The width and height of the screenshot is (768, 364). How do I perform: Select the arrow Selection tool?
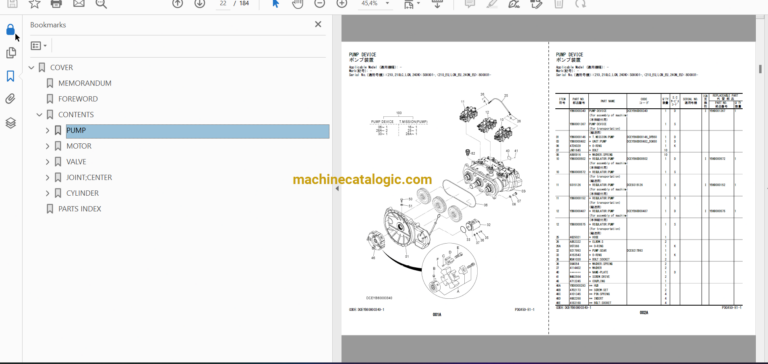[x=275, y=3]
